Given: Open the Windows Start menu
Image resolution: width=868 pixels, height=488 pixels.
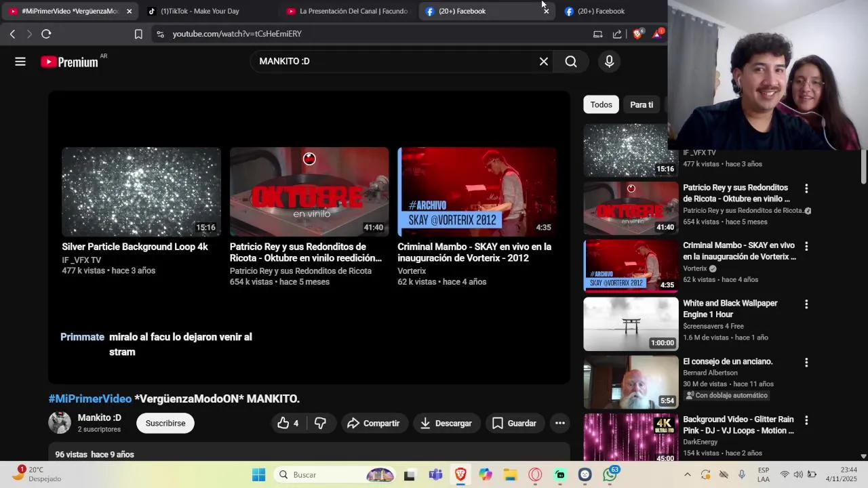Looking at the screenshot, I should [x=258, y=474].
